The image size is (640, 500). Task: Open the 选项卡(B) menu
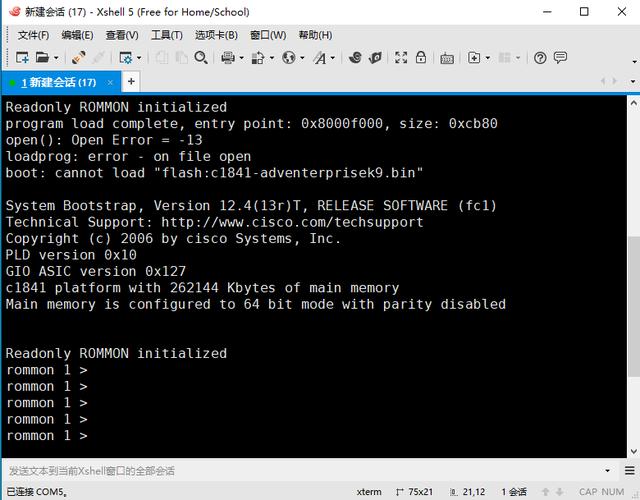coord(216,35)
